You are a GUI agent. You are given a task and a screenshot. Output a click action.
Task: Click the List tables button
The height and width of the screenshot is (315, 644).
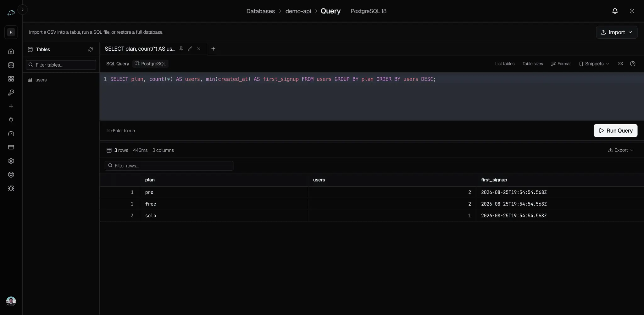tap(505, 64)
